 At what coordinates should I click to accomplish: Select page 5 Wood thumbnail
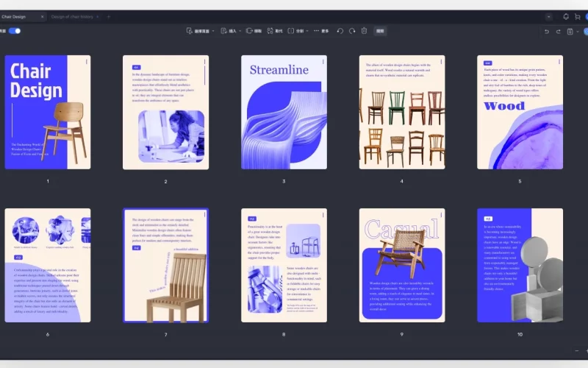coord(520,113)
